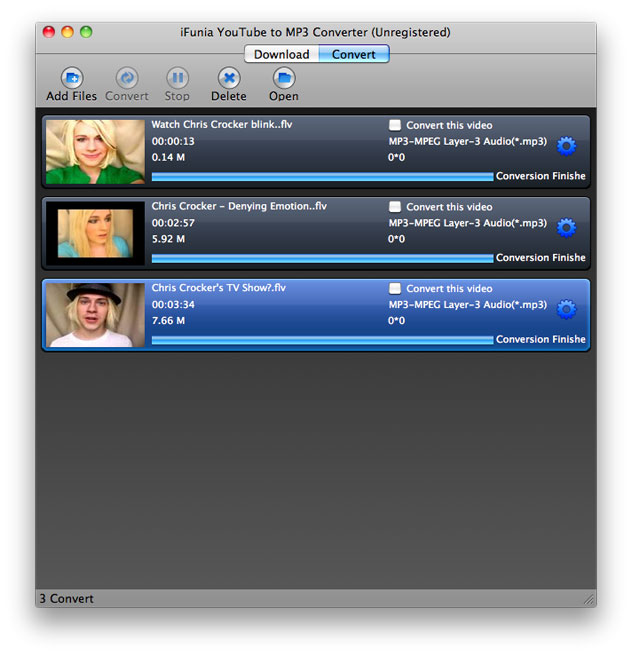Viewport: 632px width, 656px height.
Task: Click progress bar of Denying Emotion video
Action: 322,258
